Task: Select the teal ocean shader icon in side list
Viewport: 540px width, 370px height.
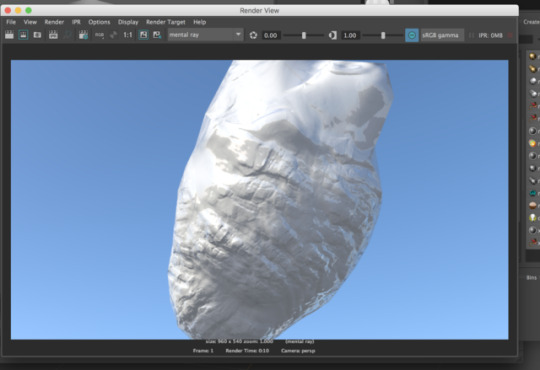Action: point(532,193)
